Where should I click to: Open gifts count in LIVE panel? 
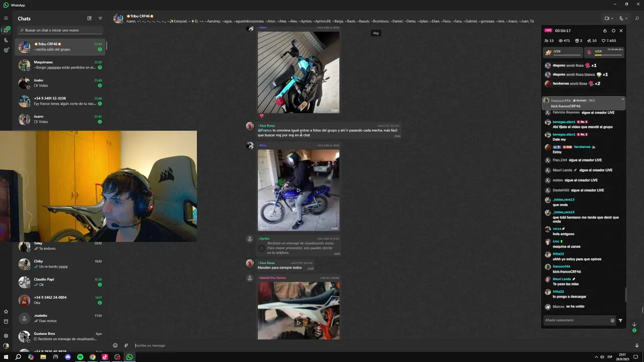pyautogui.click(x=579, y=41)
